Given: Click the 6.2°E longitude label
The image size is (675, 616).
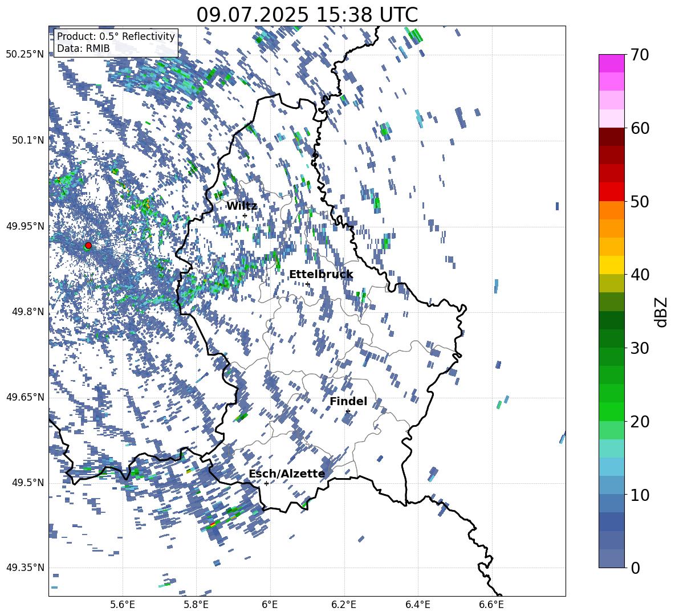Looking at the screenshot, I should tap(344, 605).
